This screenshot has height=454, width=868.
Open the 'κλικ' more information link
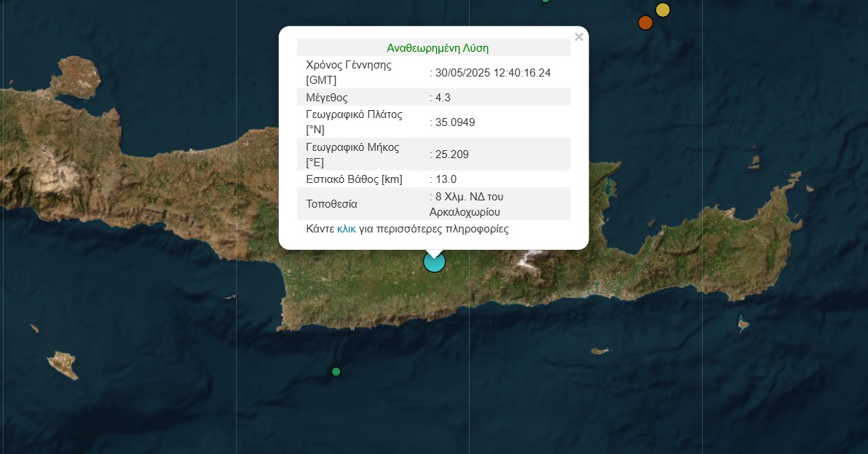tap(346, 229)
